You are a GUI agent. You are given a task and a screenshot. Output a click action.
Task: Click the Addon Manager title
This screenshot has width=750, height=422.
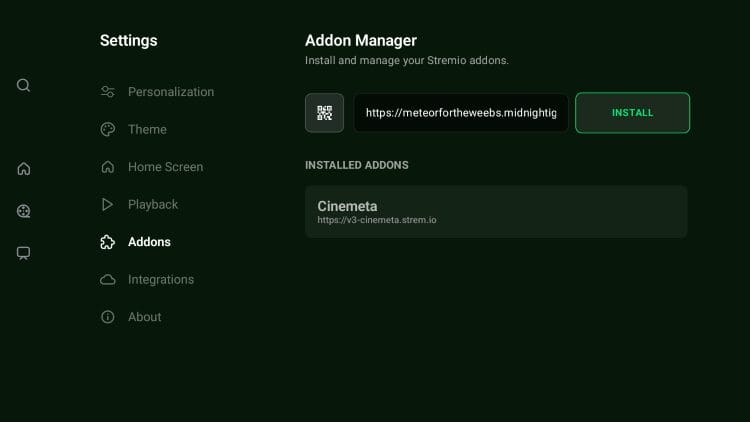click(361, 41)
